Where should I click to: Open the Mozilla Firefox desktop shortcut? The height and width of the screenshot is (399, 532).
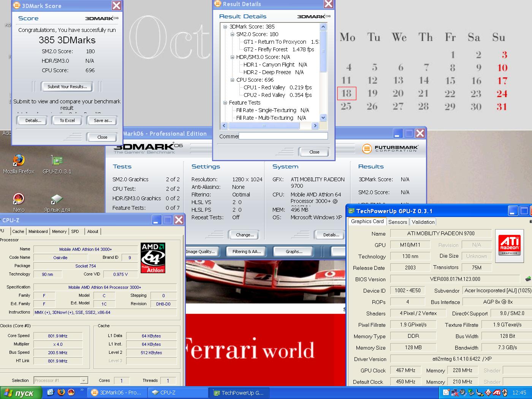click(18, 164)
